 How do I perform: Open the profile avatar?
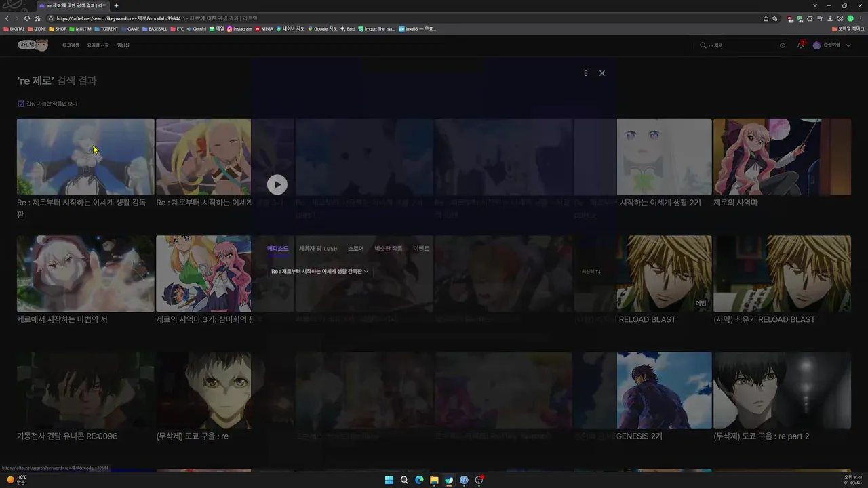pyautogui.click(x=816, y=45)
